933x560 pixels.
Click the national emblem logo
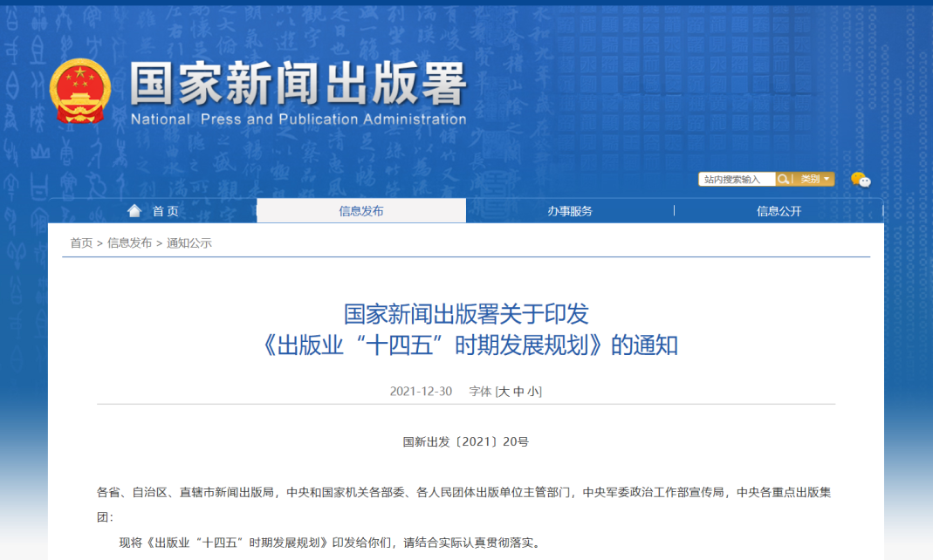pos(80,91)
